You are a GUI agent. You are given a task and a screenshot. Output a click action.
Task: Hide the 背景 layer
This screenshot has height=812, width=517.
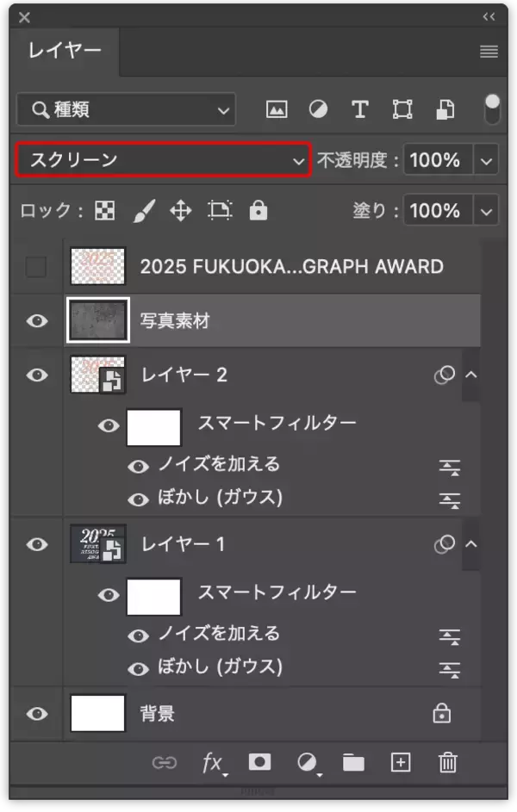point(37,714)
